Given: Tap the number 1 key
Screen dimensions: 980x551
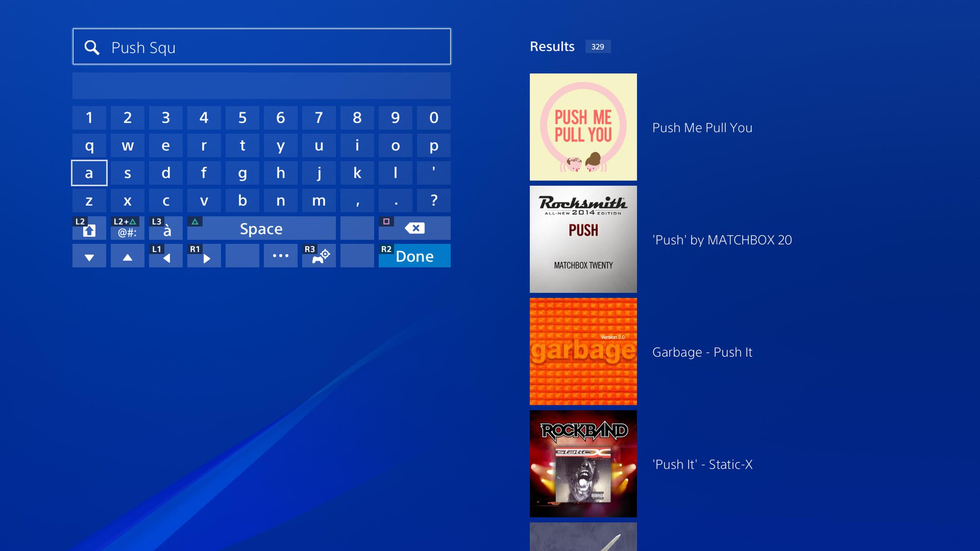Looking at the screenshot, I should [89, 118].
